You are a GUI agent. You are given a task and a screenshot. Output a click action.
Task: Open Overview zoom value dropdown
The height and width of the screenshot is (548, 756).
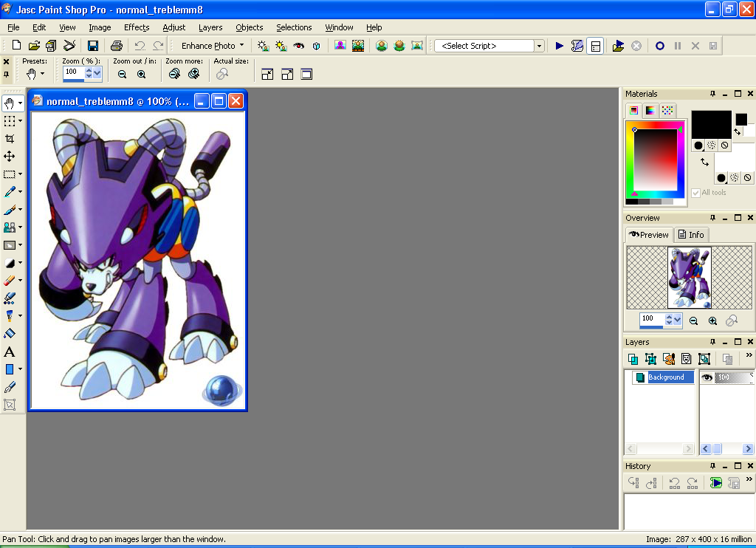point(678,319)
